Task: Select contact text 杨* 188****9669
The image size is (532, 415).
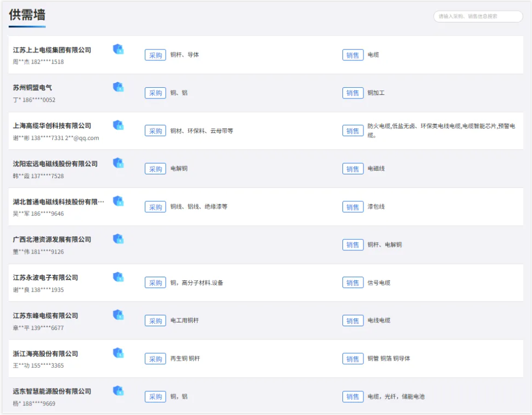Action: [x=34, y=404]
